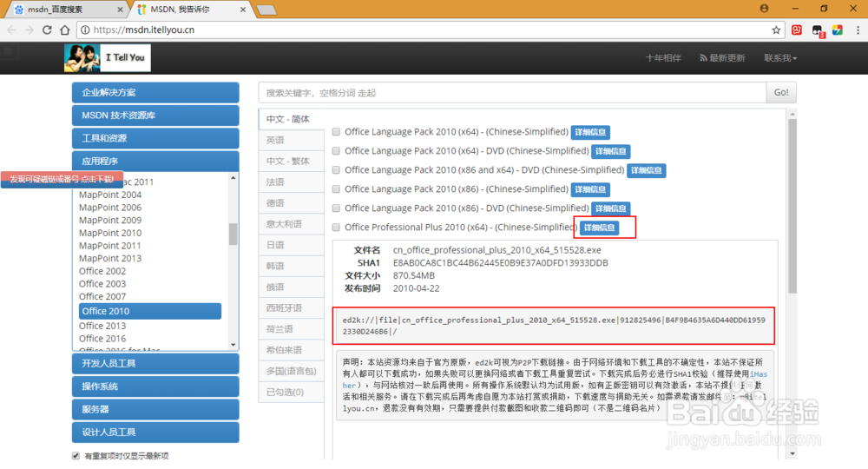Screen dimensions: 868x469
Task: Click the I Tell You site logo
Action: (108, 57)
